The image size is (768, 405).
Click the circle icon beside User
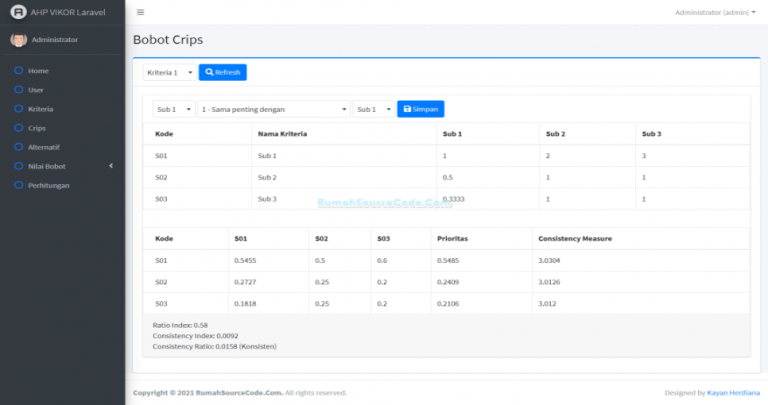(19, 90)
